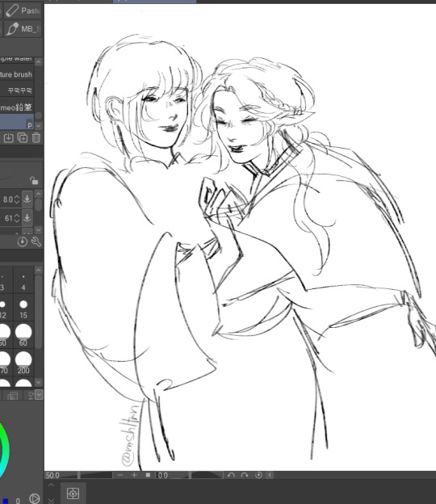Switch to the color set tab icon
This screenshot has height=504, width=436.
(13, 395)
